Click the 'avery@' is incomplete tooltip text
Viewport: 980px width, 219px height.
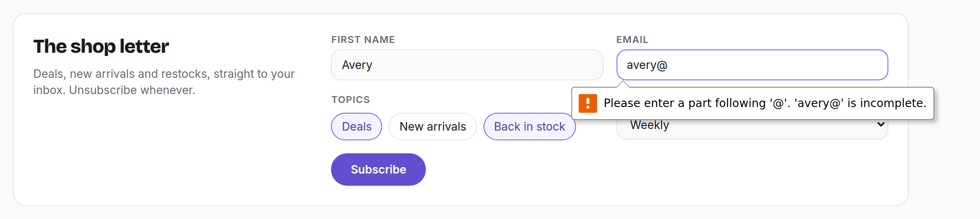click(x=860, y=103)
